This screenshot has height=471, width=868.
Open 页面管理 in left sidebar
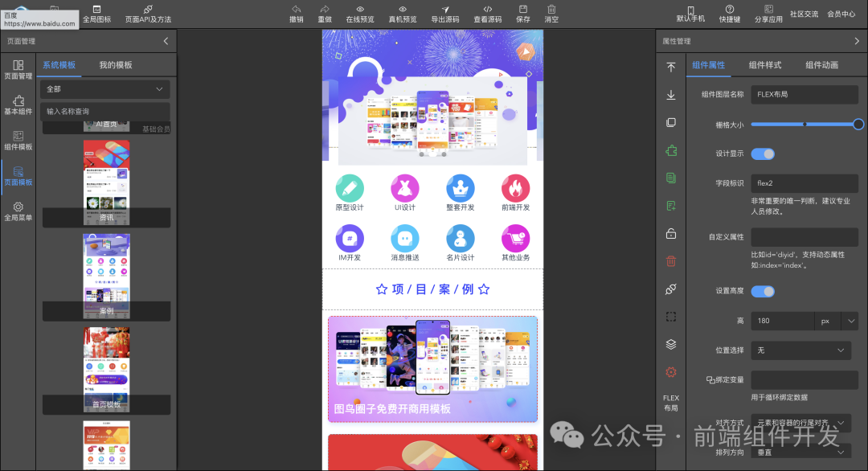point(18,70)
